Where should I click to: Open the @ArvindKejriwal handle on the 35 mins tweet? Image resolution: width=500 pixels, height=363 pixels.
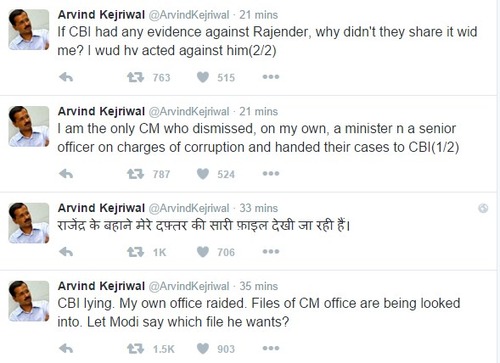point(189,286)
